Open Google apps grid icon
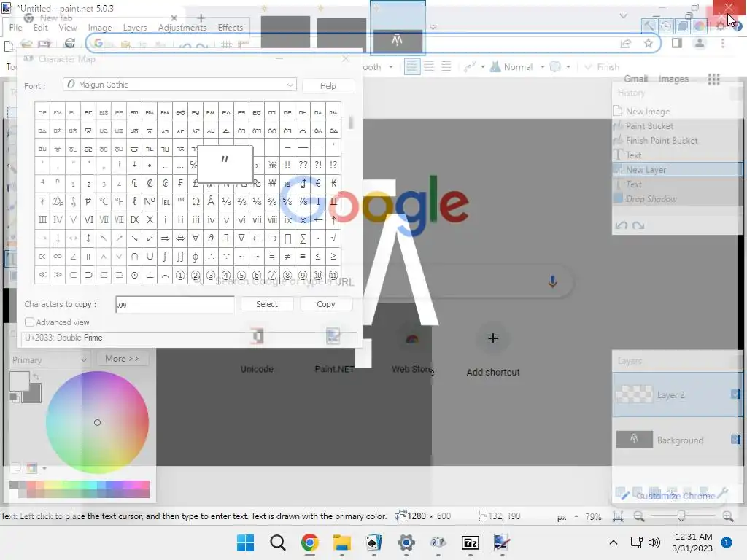The width and height of the screenshot is (747, 560). (x=713, y=79)
